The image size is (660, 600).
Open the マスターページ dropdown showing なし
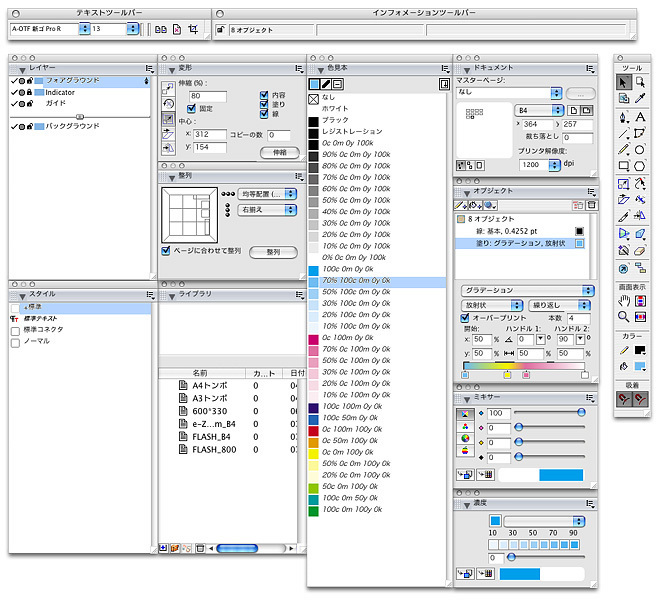coord(509,93)
